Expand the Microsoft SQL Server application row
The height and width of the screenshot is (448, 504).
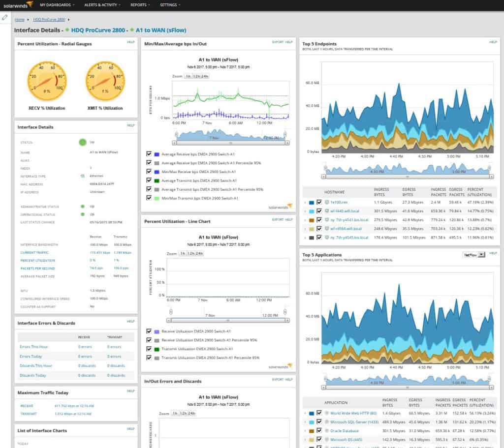click(305, 422)
